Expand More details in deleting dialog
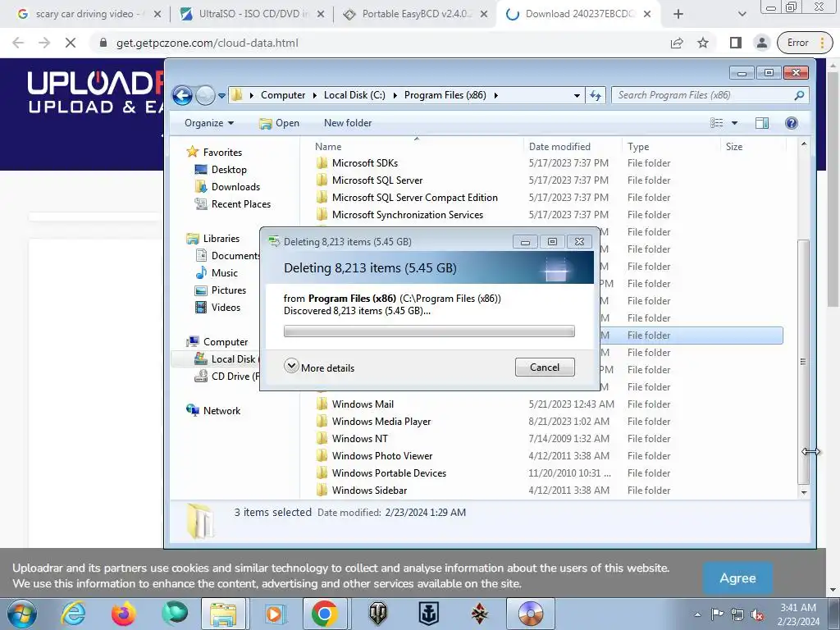 (x=319, y=367)
